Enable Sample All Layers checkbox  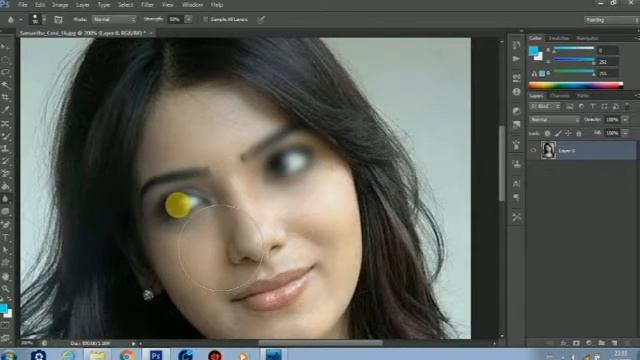[x=205, y=19]
